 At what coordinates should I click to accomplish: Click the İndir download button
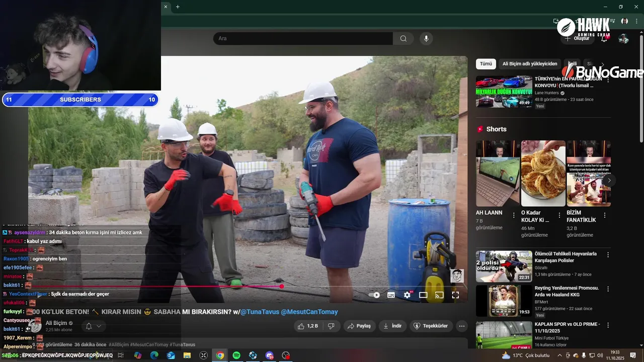392,326
